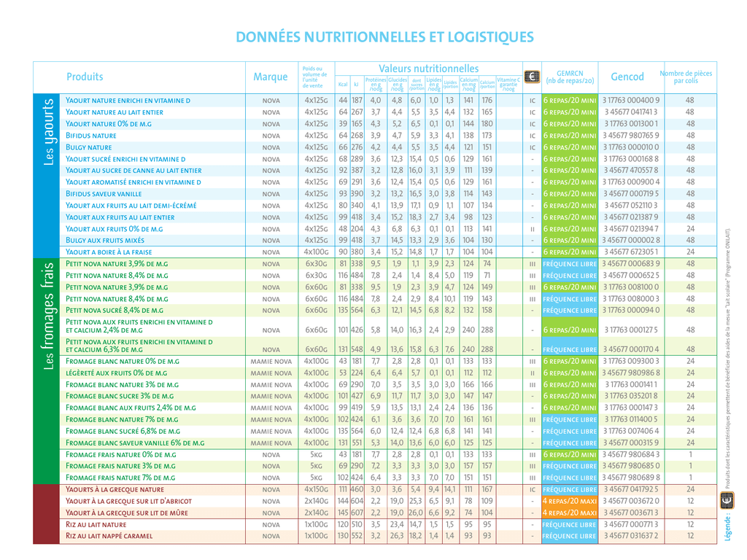Select Yaourt à boire à la fraise
747x560 pixels.
[x=109, y=252]
